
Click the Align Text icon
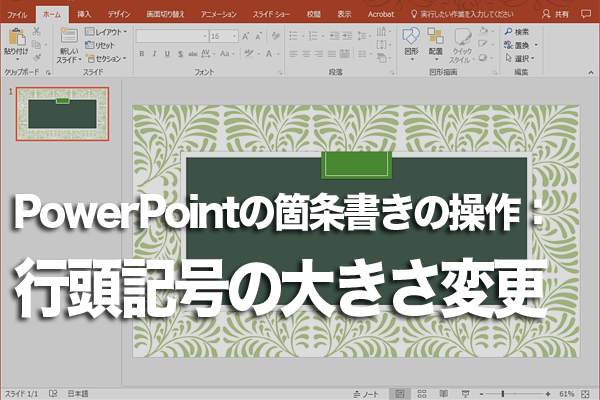tap(383, 45)
